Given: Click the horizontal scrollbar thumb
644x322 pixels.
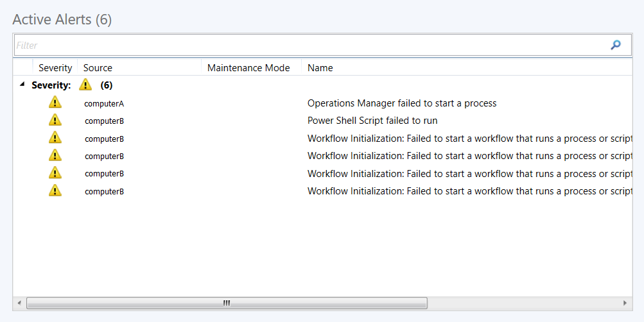Looking at the screenshot, I should coord(227,303).
